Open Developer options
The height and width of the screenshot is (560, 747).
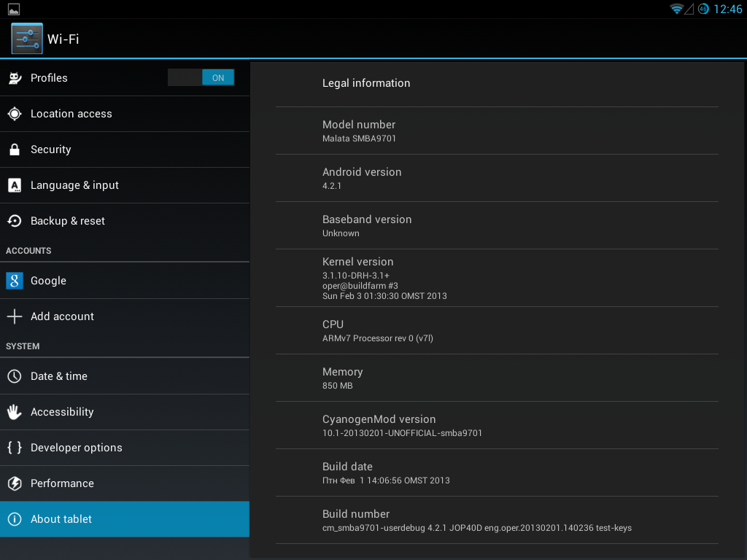click(125, 448)
